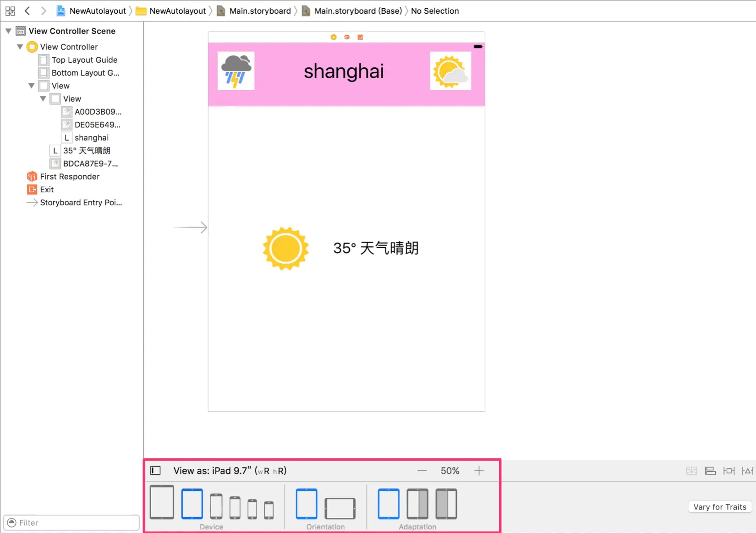Click the large sun image on canvas
Screen dimensions: 756x533
285,249
